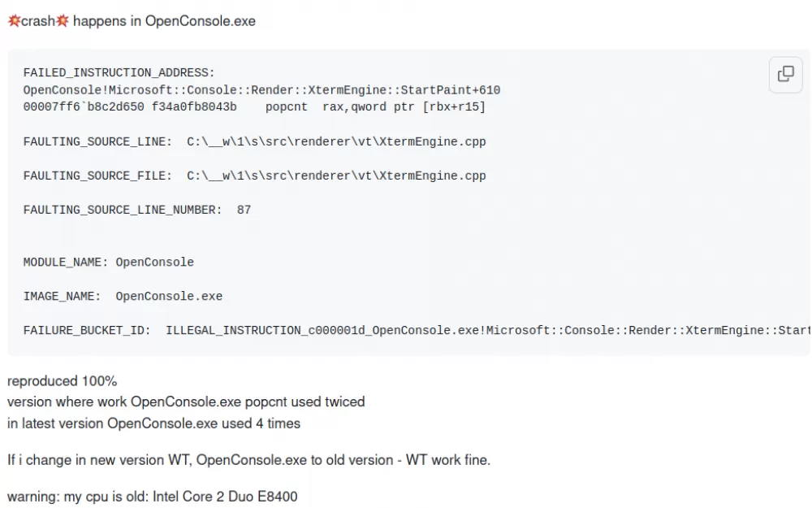Click the 00007ff6`b8c2d650 address text
The image size is (812, 508).
(84, 107)
